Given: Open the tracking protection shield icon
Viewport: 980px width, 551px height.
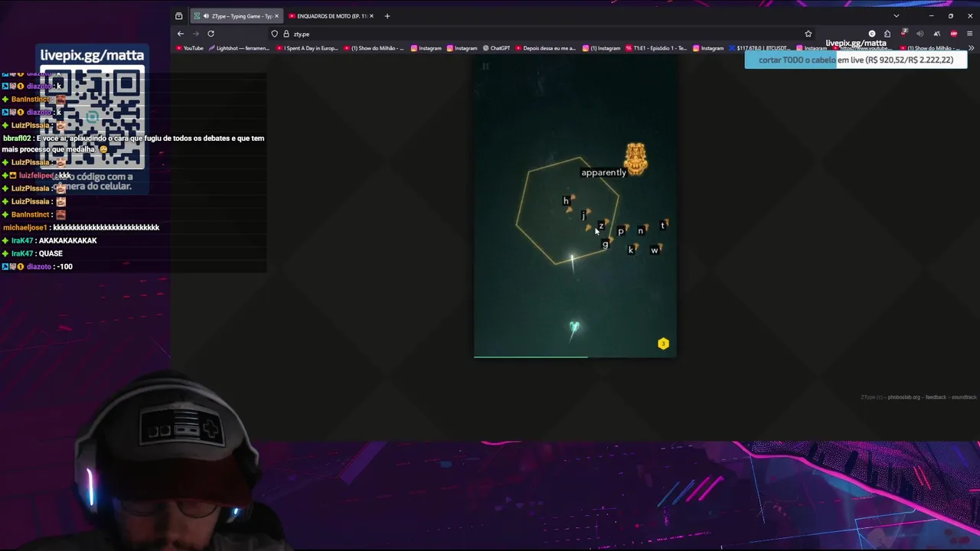Looking at the screenshot, I should (274, 34).
